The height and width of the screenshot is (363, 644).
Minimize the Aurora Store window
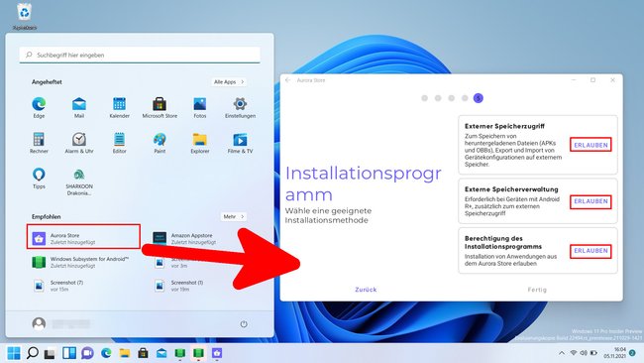574,80
